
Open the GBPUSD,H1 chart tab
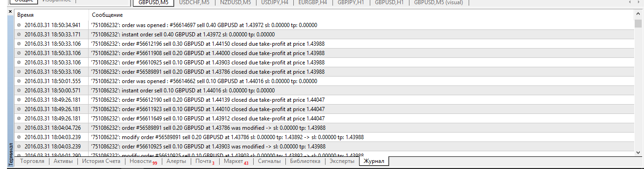390,2
